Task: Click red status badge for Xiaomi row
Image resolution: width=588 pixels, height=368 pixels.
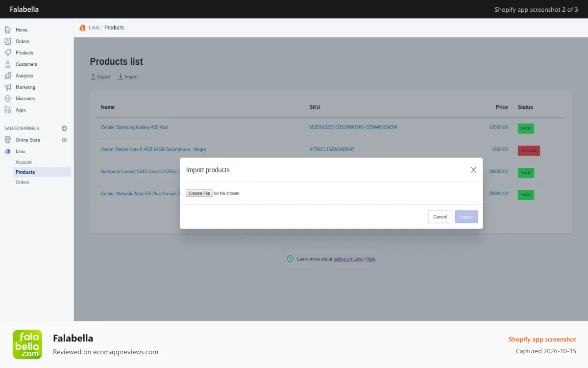Action: (x=529, y=151)
